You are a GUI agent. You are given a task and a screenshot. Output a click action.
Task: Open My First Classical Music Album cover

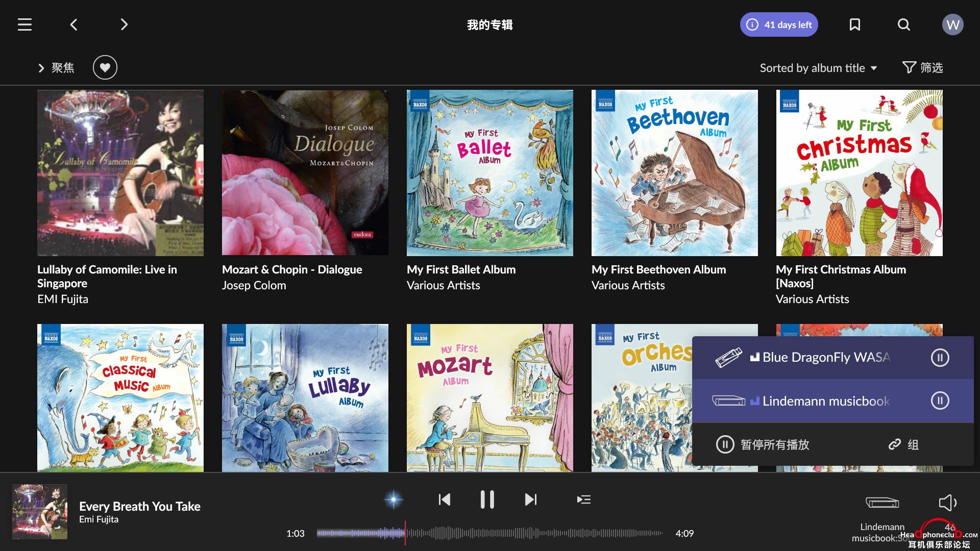pyautogui.click(x=120, y=398)
